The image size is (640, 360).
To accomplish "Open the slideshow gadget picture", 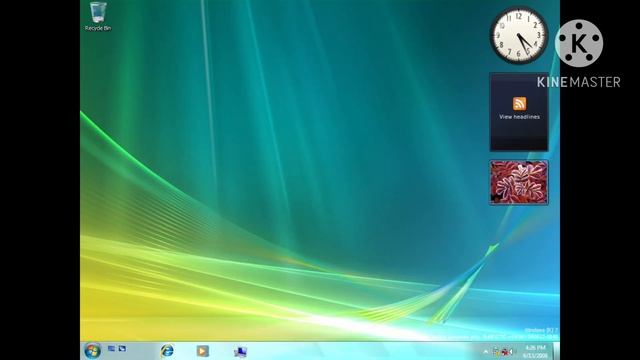I will click(519, 182).
